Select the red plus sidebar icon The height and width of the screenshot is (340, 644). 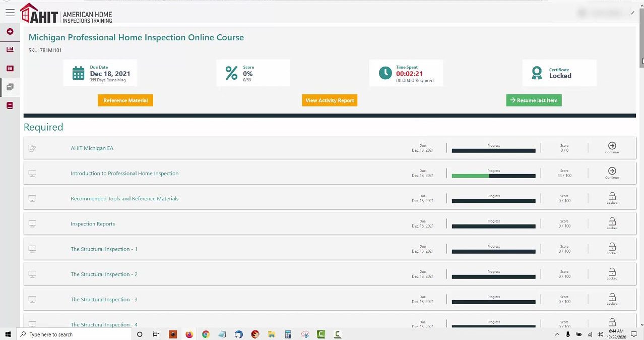(10, 32)
